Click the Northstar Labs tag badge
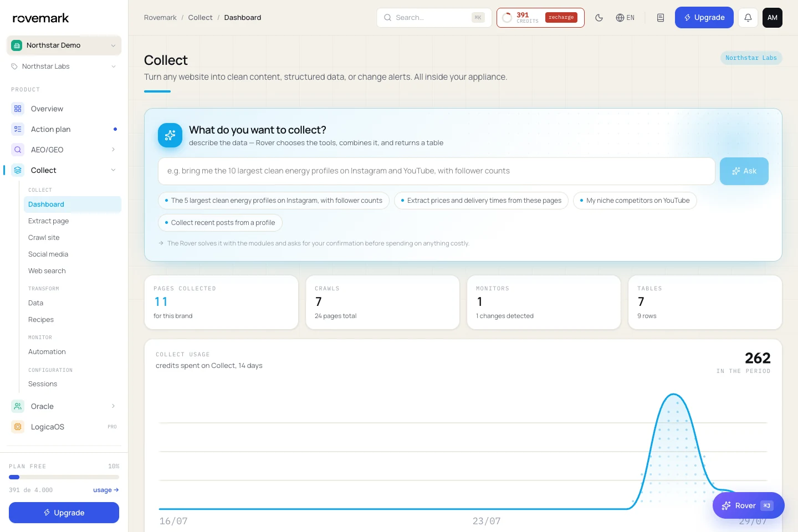Viewport: 798px width, 532px height. point(751,58)
